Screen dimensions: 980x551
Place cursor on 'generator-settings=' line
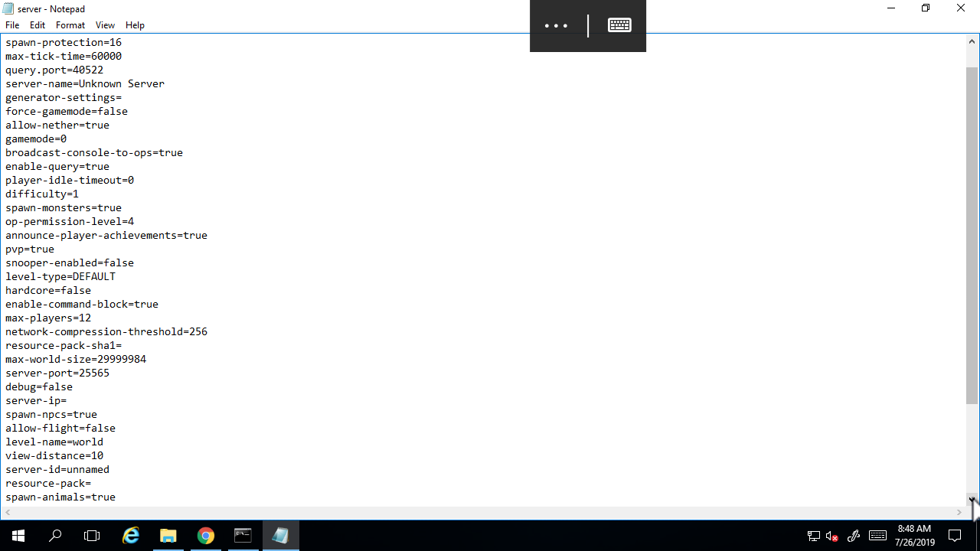(64, 97)
